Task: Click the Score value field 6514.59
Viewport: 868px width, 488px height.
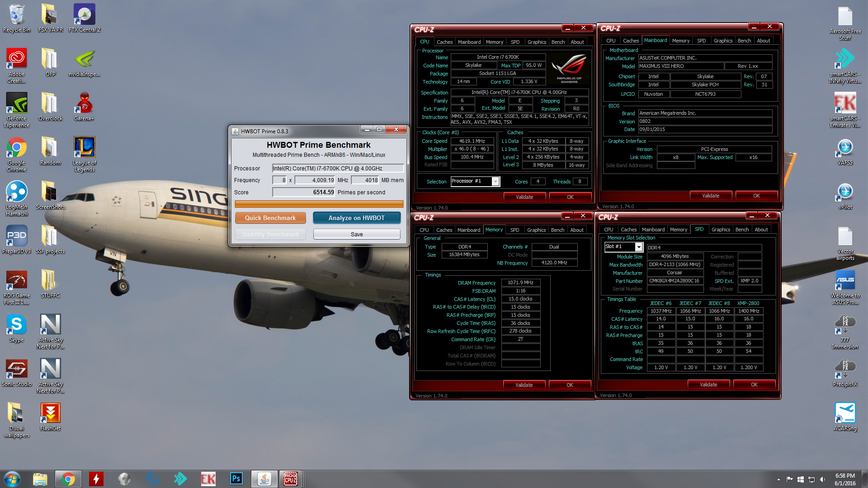Action: coord(304,192)
